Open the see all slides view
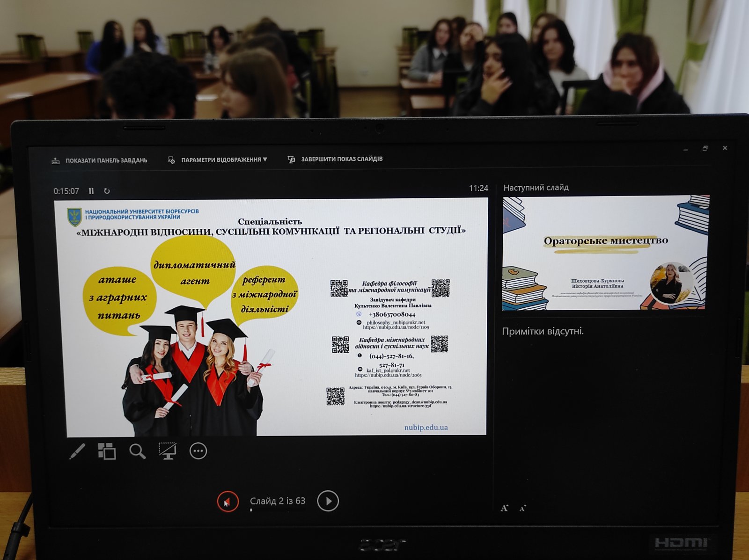Image resolution: width=749 pixels, height=560 pixels. point(107,451)
